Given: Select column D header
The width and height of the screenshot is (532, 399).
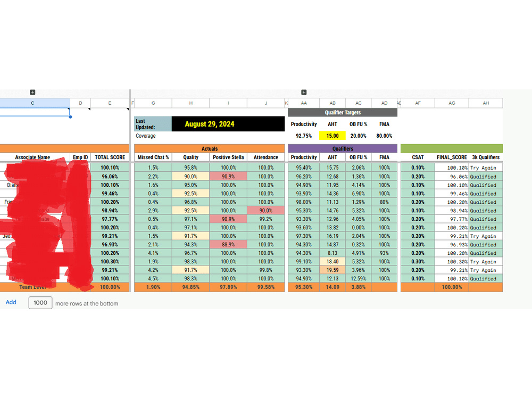Looking at the screenshot, I should point(80,103).
